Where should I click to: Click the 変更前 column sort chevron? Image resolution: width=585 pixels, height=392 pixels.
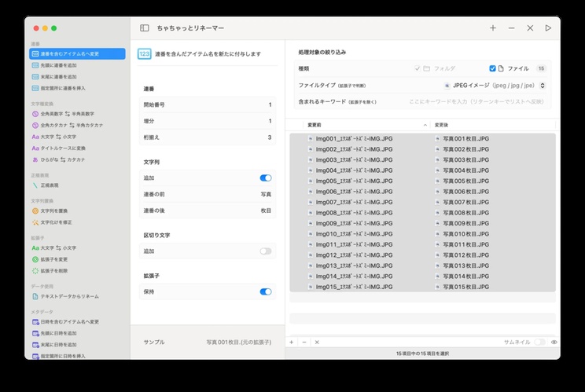click(x=425, y=125)
